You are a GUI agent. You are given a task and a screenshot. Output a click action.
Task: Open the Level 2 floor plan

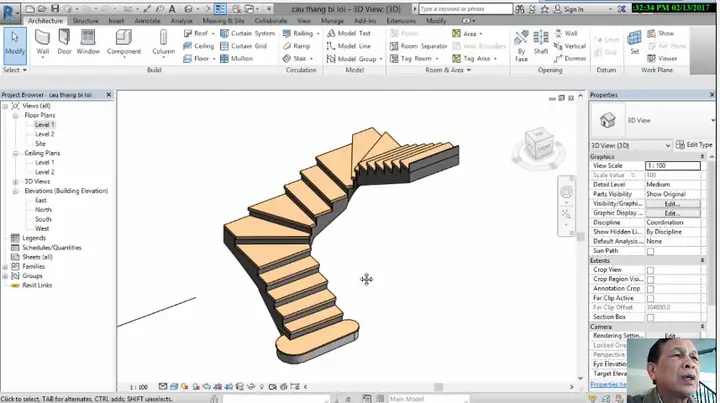45,134
